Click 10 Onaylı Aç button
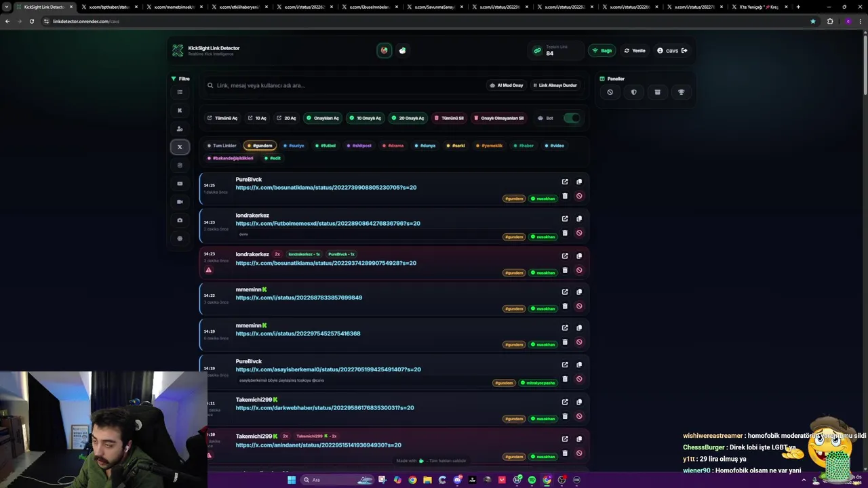The image size is (868, 488). [366, 118]
